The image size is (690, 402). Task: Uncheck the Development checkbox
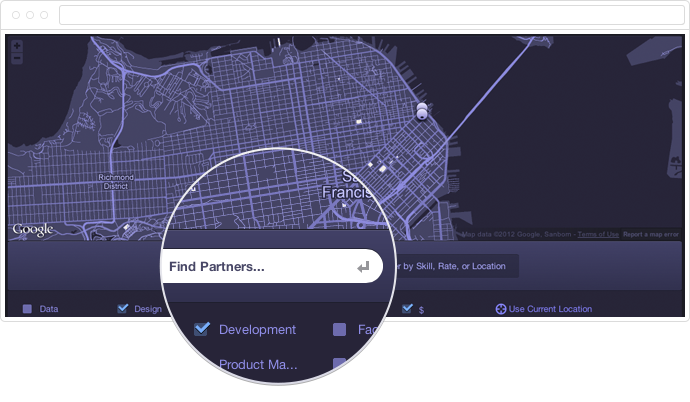tap(202, 329)
